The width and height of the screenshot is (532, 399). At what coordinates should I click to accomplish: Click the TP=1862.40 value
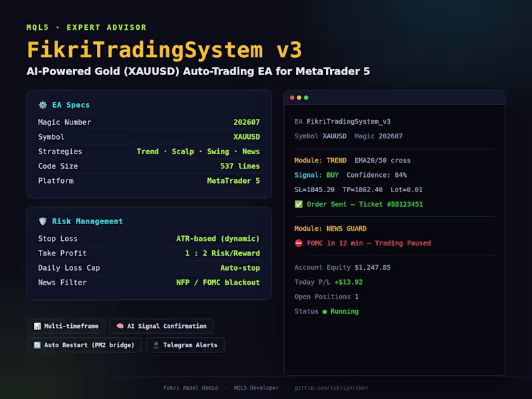(362, 190)
